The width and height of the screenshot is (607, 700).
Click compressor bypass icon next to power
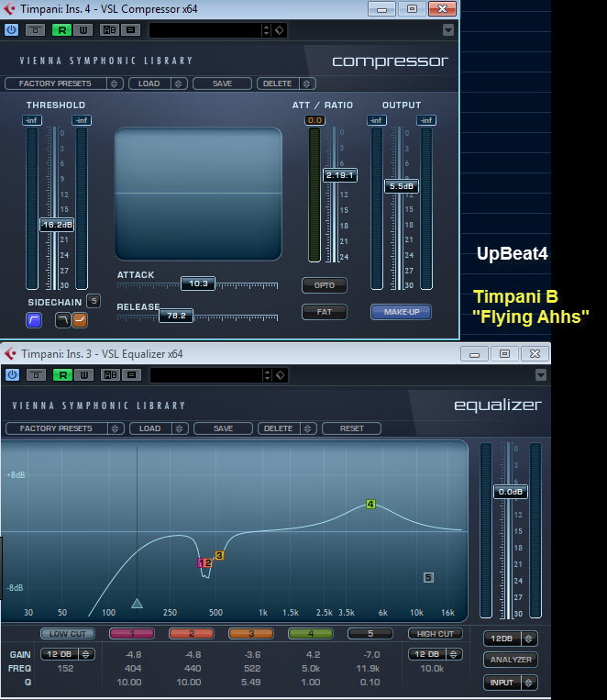tap(35, 30)
